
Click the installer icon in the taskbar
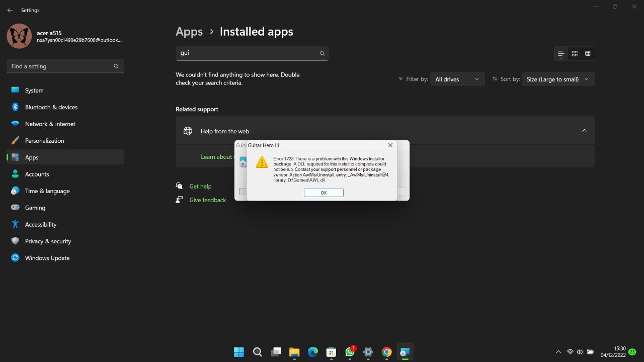tap(405, 352)
